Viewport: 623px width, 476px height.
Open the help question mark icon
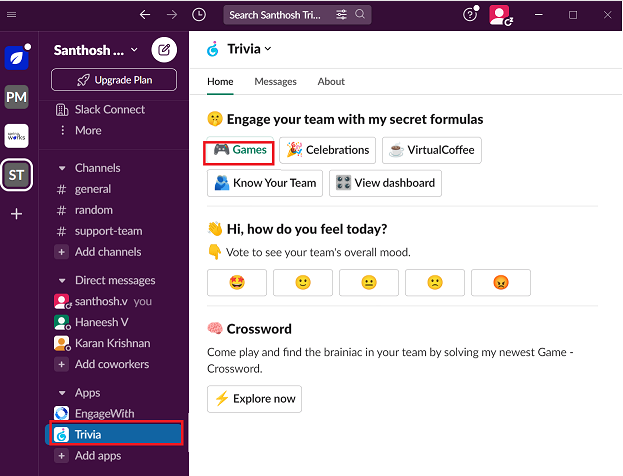click(x=470, y=14)
